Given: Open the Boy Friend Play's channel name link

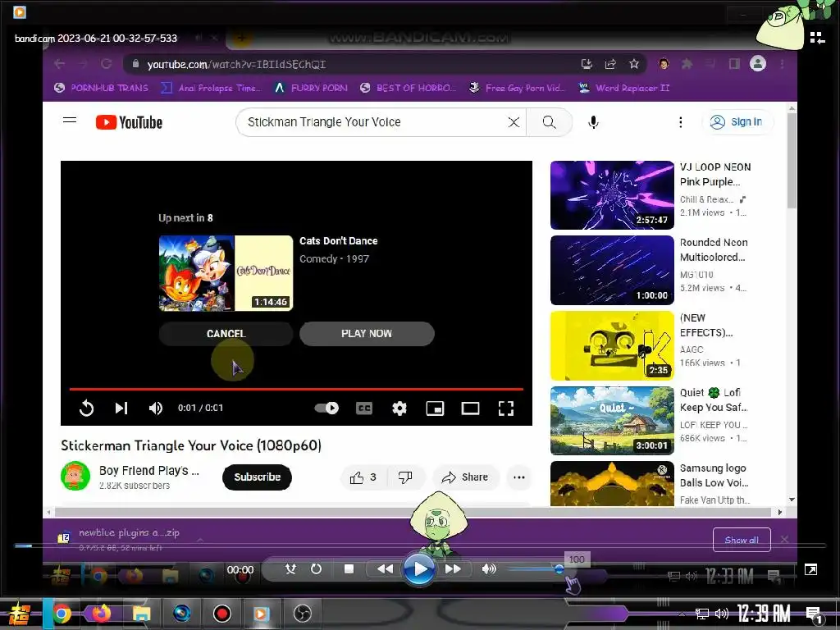Looking at the screenshot, I should click(149, 470).
